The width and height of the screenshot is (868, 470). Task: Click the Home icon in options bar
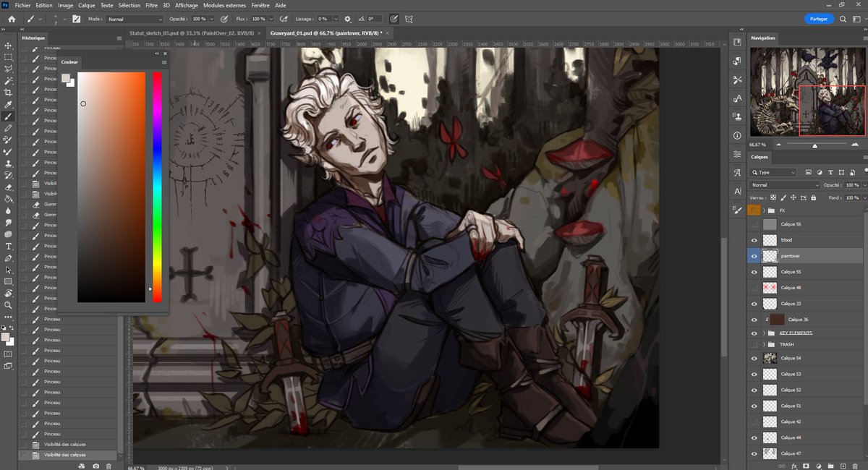click(x=12, y=19)
